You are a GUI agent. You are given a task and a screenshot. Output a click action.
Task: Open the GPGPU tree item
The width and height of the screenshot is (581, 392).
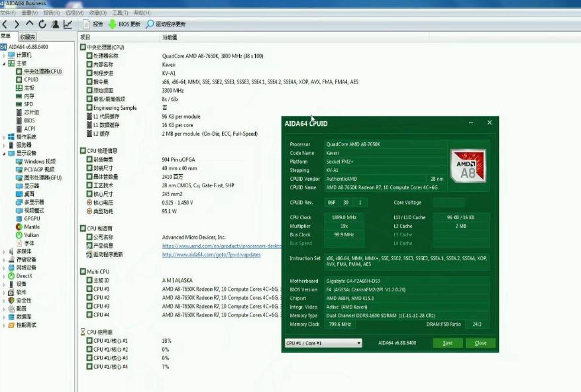(28, 219)
